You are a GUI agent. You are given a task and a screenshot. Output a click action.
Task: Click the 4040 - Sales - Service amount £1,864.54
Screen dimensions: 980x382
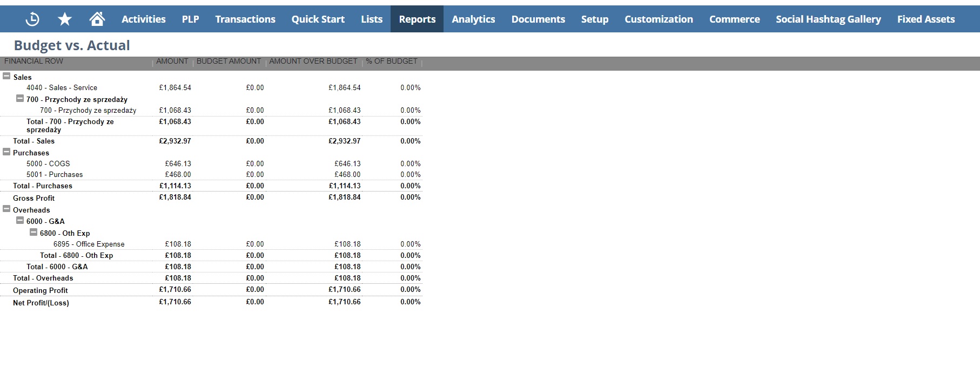(175, 87)
